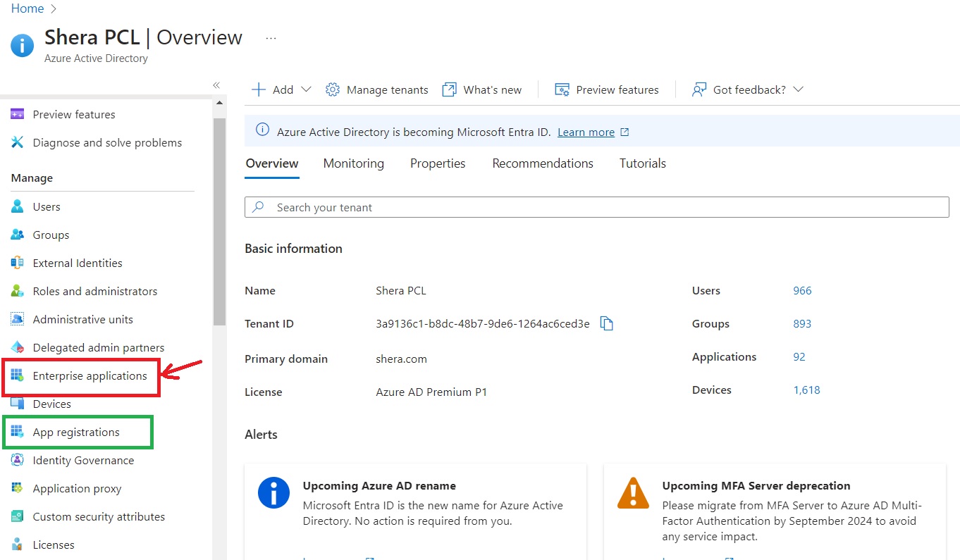Click the sidebar scroll up arrow
This screenshot has width=960, height=560.
tap(219, 104)
